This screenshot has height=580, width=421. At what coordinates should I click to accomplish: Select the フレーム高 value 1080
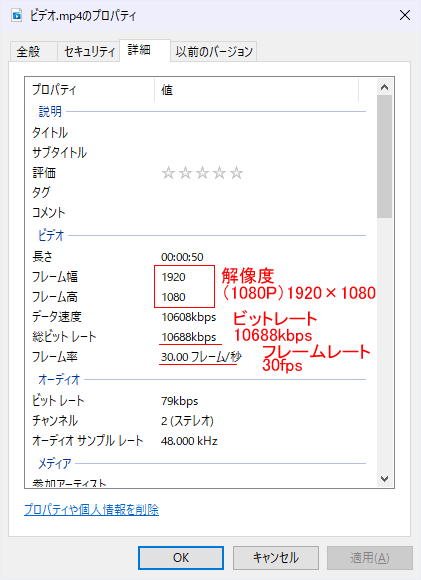click(x=173, y=297)
